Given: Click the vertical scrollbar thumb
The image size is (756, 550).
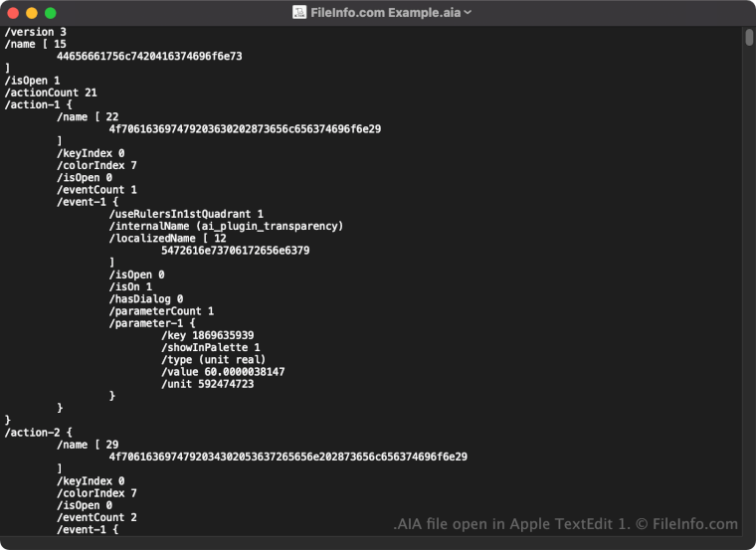Looking at the screenshot, I should point(749,37).
